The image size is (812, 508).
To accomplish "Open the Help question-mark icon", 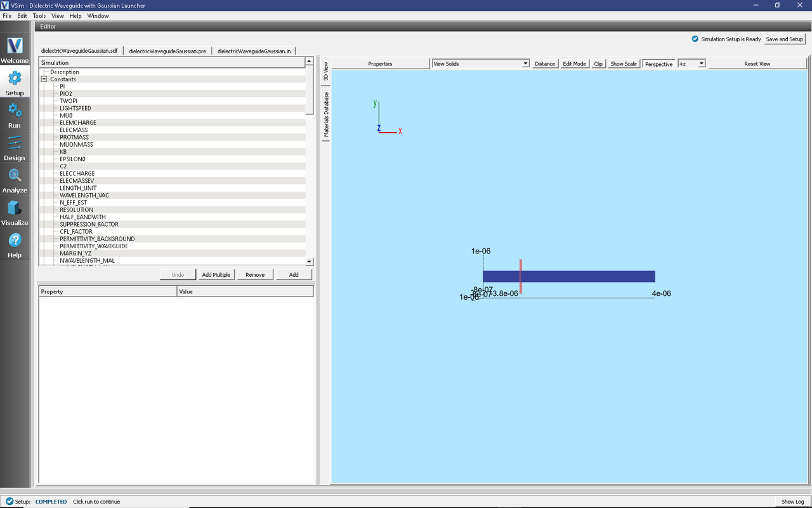I will [15, 240].
